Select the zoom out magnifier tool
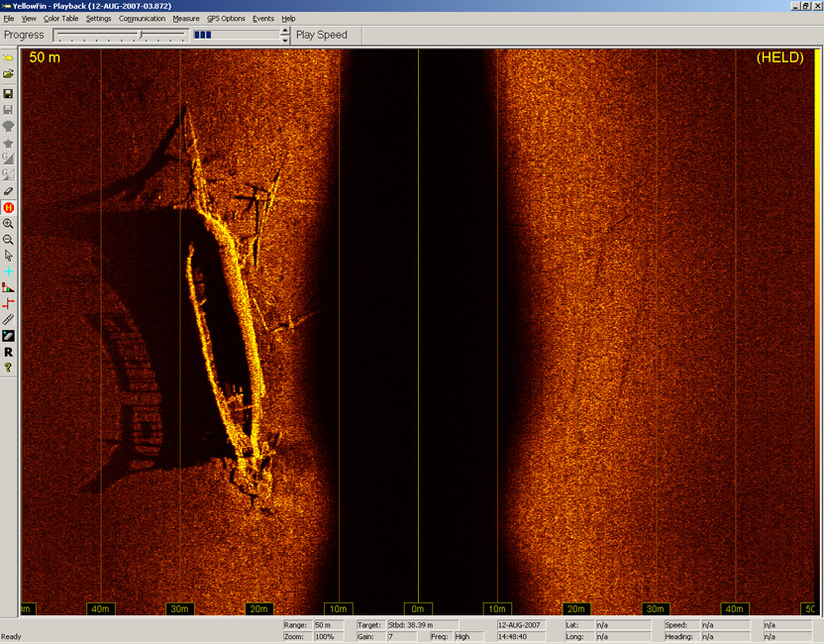This screenshot has width=824, height=644. (8, 239)
